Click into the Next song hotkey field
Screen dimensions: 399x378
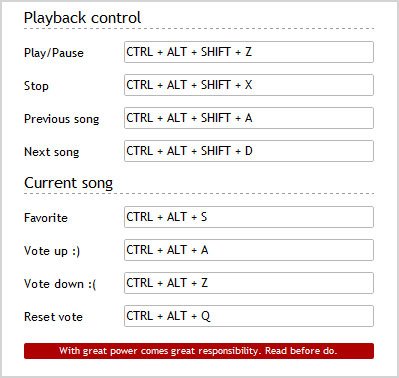pos(249,151)
